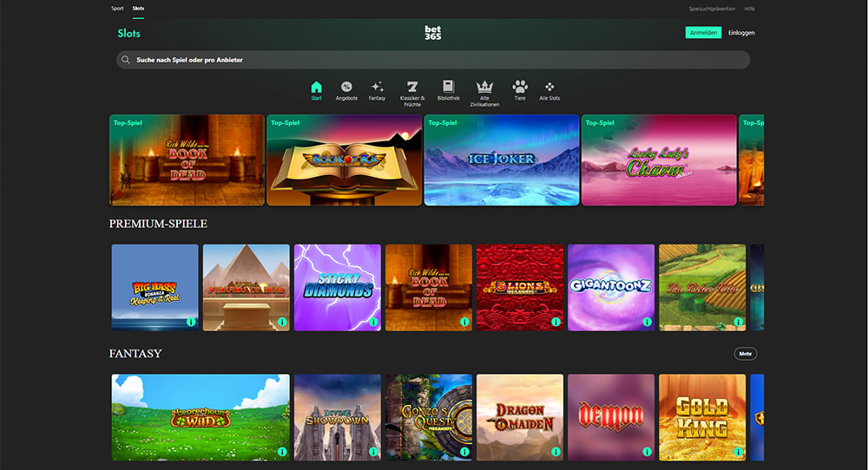Expand Fantasy section with Mehr button
868x470 pixels.
744,354
